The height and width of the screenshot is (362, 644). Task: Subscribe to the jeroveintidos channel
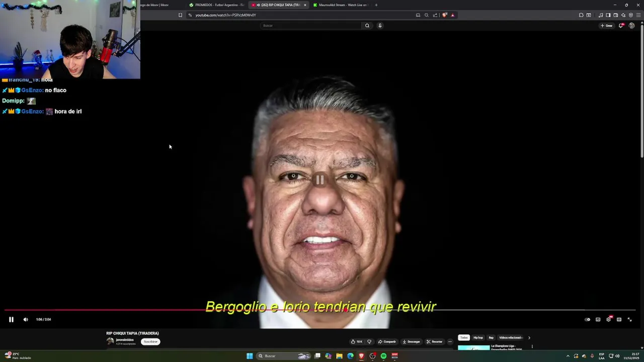click(x=150, y=341)
